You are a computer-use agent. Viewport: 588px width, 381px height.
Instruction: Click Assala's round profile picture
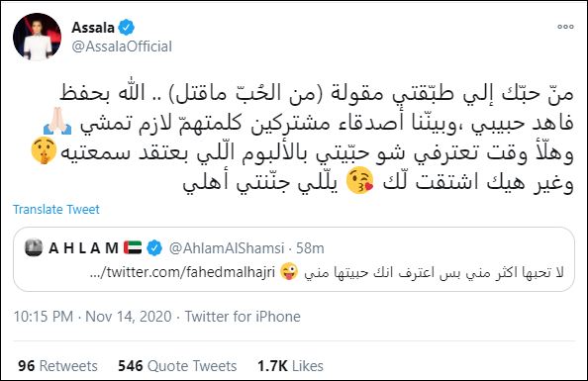pyautogui.click(x=38, y=38)
